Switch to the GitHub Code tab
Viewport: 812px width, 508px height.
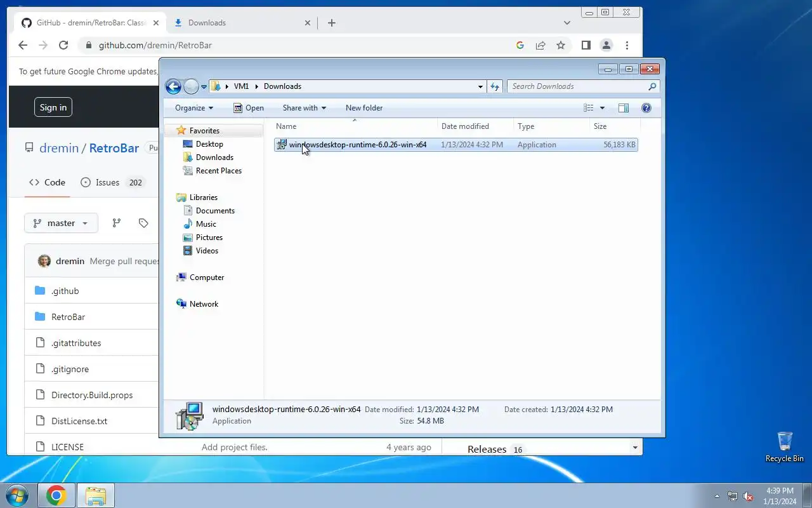47,182
